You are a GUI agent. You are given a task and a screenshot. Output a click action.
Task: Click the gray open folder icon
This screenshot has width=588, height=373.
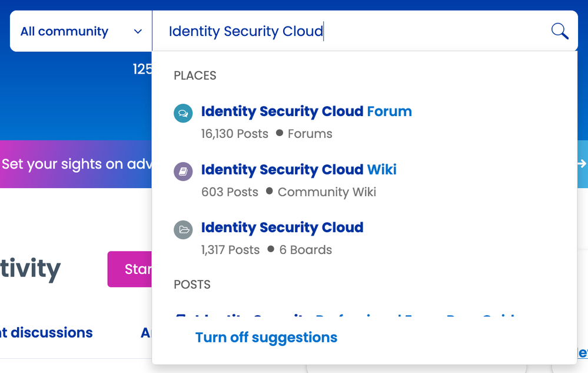(x=183, y=229)
